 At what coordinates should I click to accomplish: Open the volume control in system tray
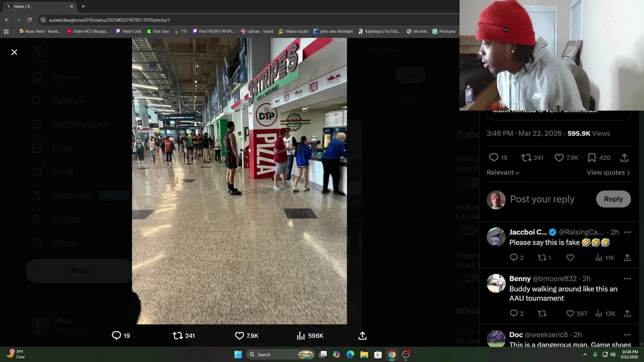pos(612,354)
